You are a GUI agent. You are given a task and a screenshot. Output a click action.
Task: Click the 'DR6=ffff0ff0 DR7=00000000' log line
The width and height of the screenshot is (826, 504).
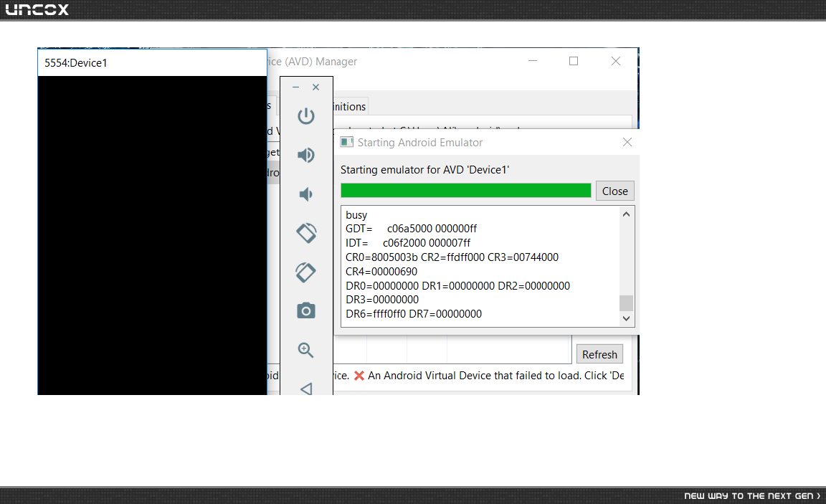pyautogui.click(x=414, y=314)
